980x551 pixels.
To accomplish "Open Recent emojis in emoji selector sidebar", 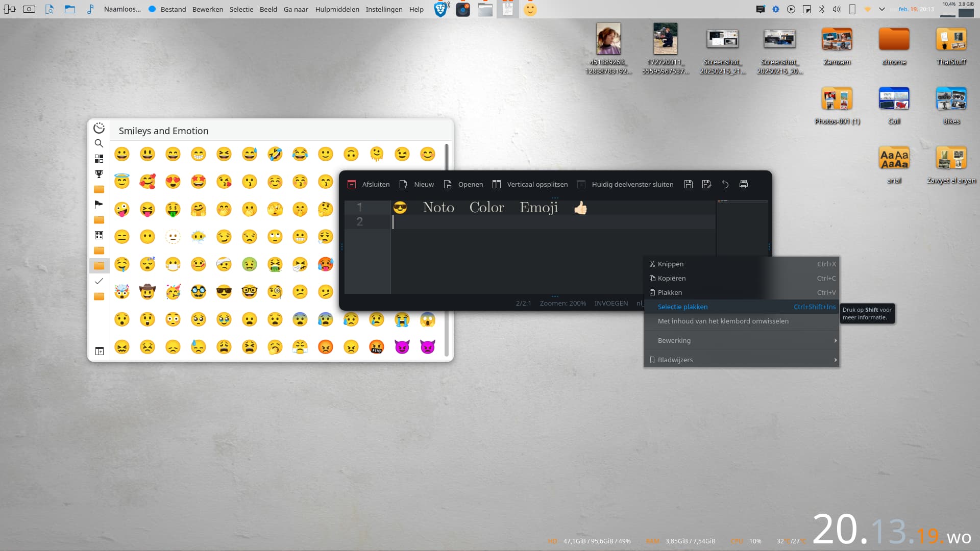I will tap(99, 128).
